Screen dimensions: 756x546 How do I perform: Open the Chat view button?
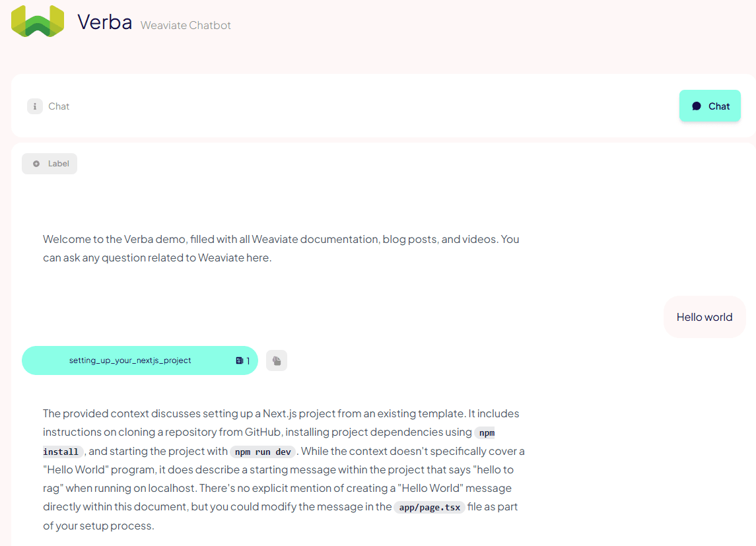coord(710,106)
